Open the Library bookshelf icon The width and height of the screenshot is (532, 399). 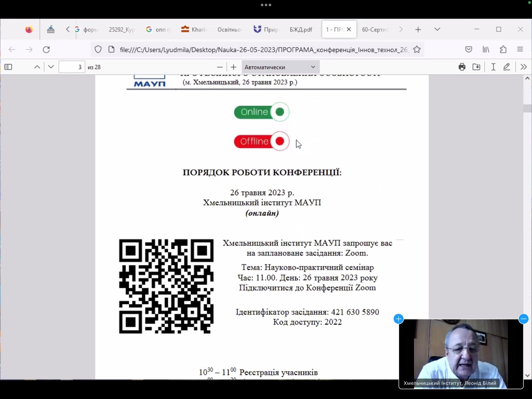[x=486, y=50]
